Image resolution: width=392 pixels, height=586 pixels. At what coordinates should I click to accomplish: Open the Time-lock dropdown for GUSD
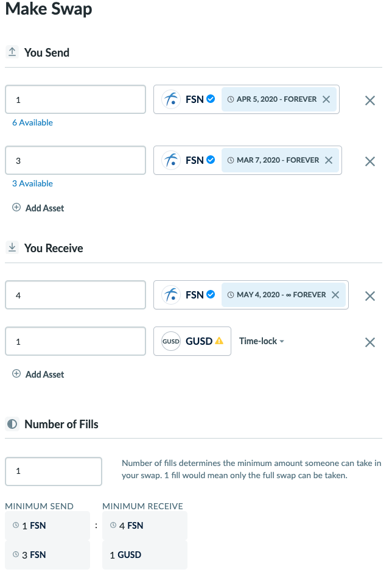262,341
